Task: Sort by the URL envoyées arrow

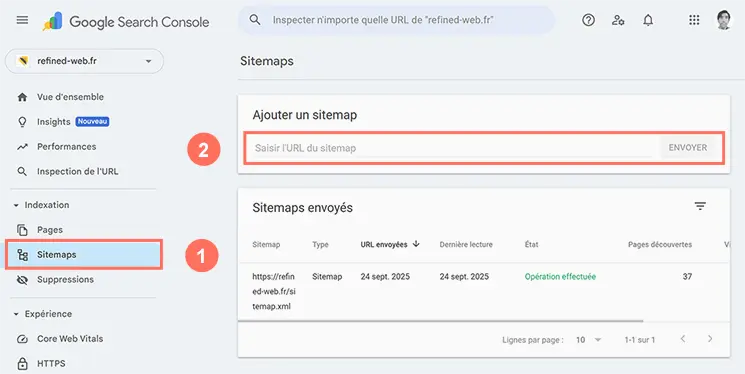Action: (x=416, y=244)
